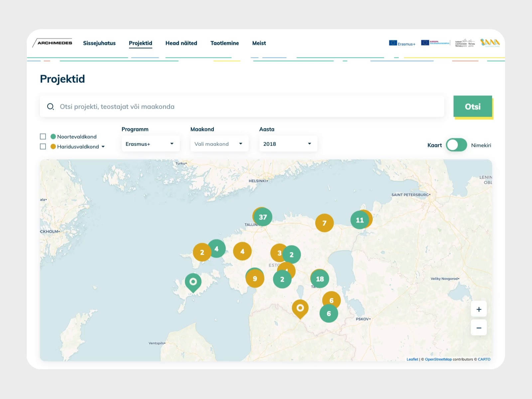Click the yellow map pin marker

300,308
